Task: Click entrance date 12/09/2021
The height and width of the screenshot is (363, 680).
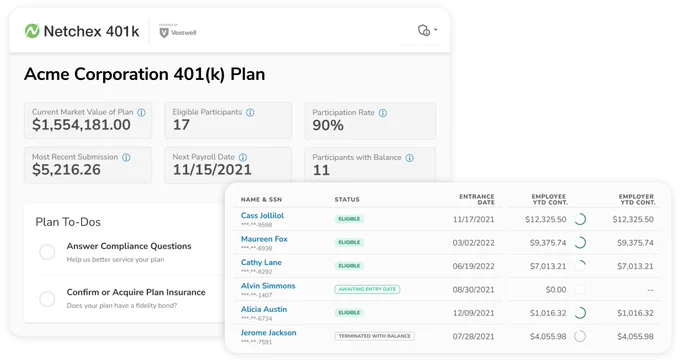Action: pyautogui.click(x=474, y=313)
